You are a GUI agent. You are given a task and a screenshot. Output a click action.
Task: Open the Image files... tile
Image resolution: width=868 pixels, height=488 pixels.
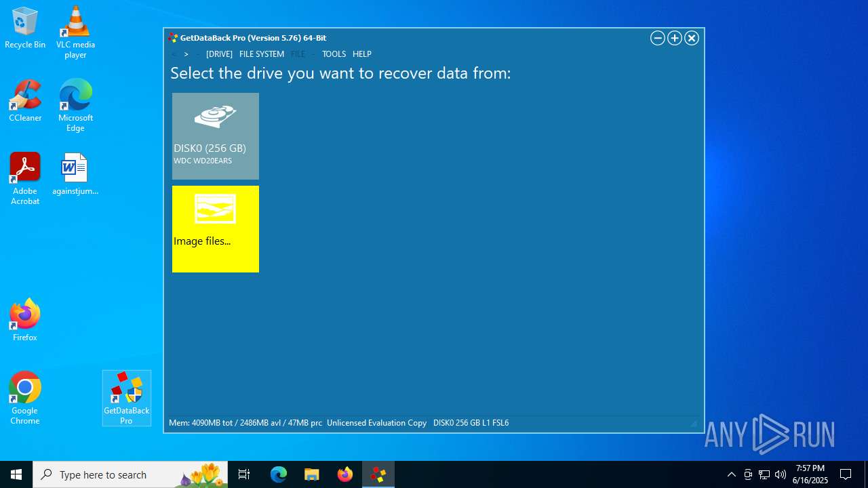click(216, 229)
